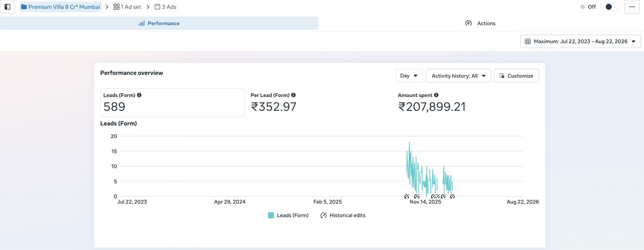Click the Customize button
Image resolution: width=644 pixels, height=250 pixels.
(x=516, y=76)
